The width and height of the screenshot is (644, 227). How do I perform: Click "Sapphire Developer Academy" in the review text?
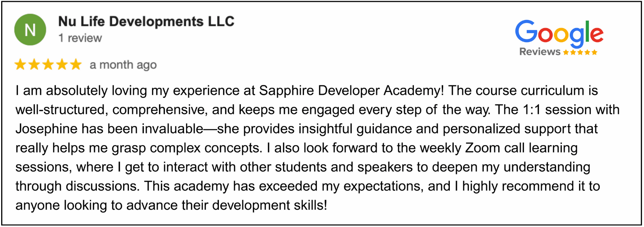point(351,90)
